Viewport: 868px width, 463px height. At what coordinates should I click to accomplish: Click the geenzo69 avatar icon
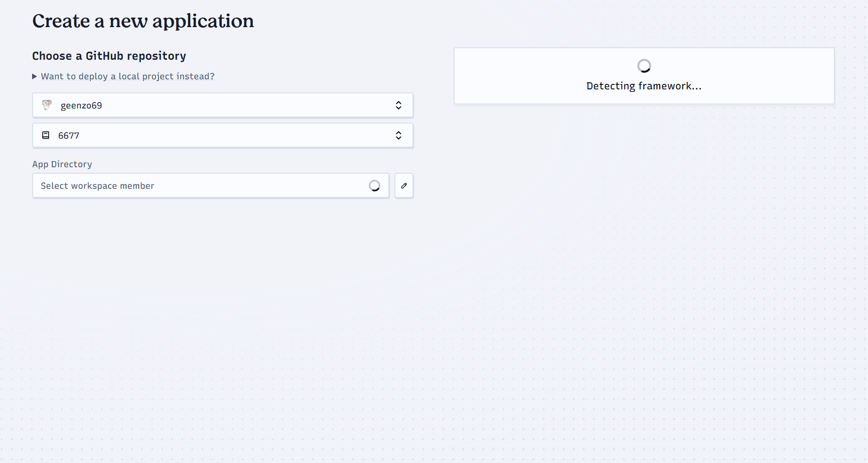click(x=47, y=105)
